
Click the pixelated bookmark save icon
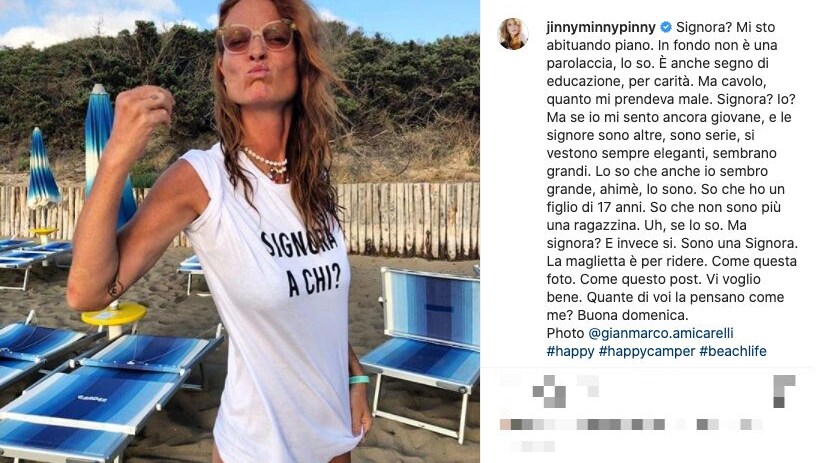(784, 392)
